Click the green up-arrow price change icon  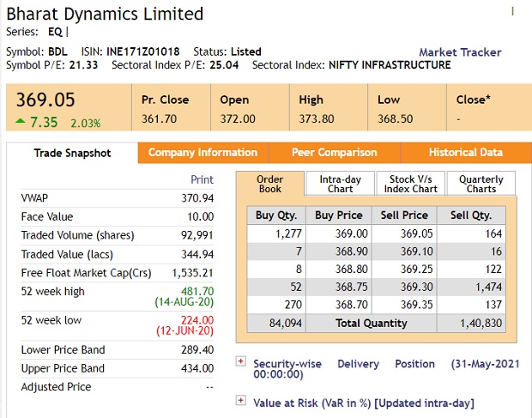click(x=21, y=120)
